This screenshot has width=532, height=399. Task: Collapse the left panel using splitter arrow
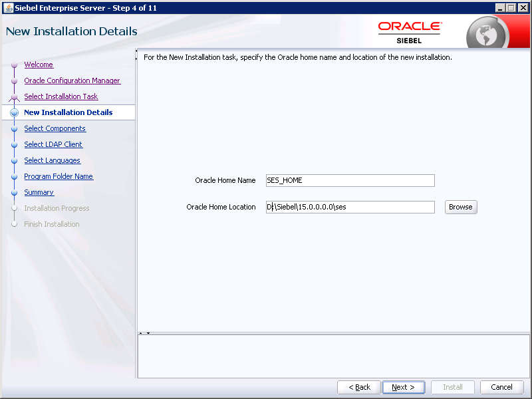(136, 51)
